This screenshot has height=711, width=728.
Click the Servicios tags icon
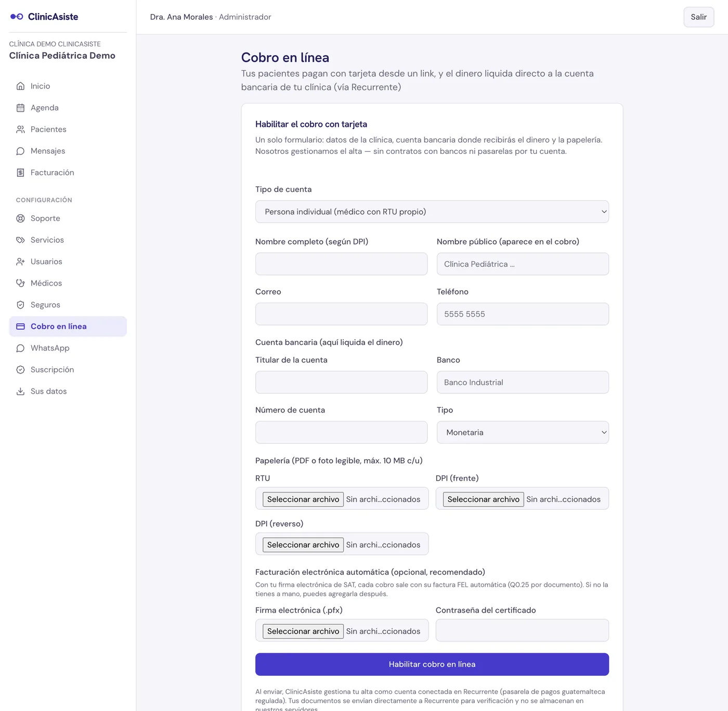20,240
